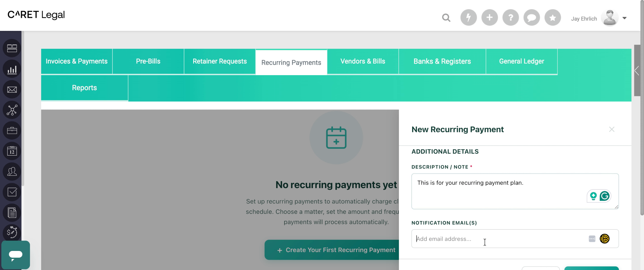Image resolution: width=644 pixels, height=270 pixels.
Task: Open the question mark help icon
Action: (x=511, y=18)
